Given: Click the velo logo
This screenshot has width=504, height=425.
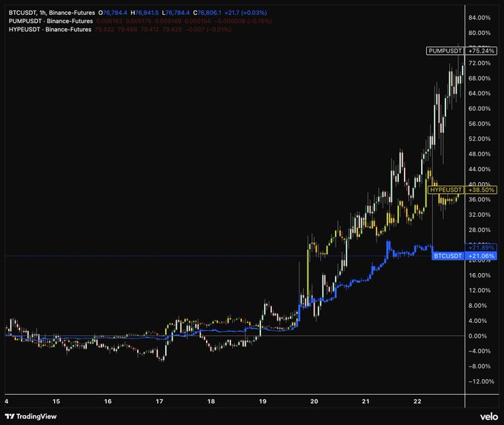Looking at the screenshot, I should 489,417.
